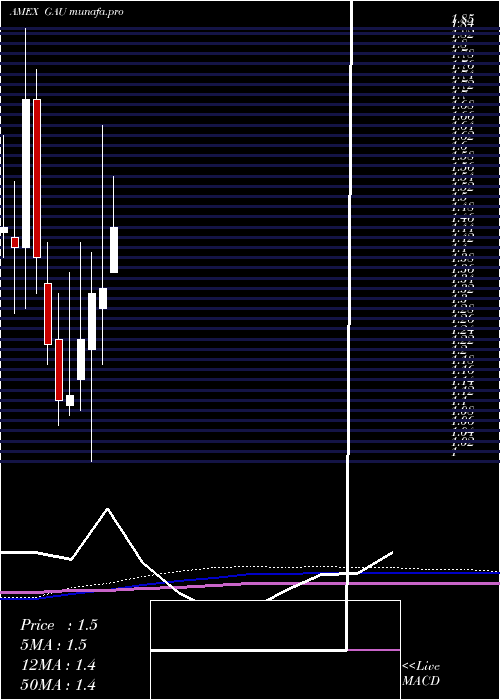Click the '<<Live MACD' label
This screenshot has width=500, height=700.
421,674
